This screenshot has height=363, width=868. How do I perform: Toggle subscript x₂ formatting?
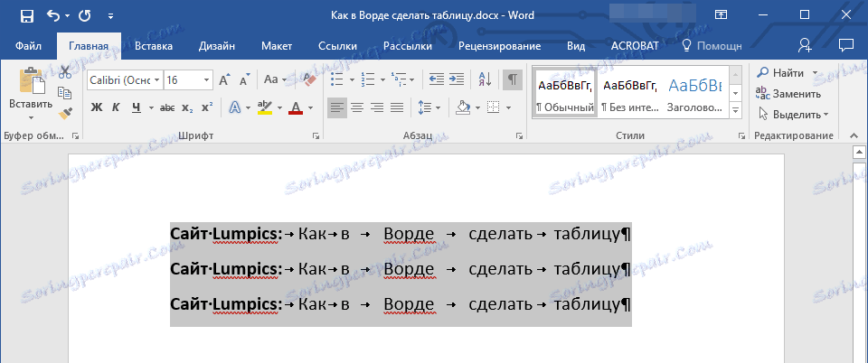[187, 107]
